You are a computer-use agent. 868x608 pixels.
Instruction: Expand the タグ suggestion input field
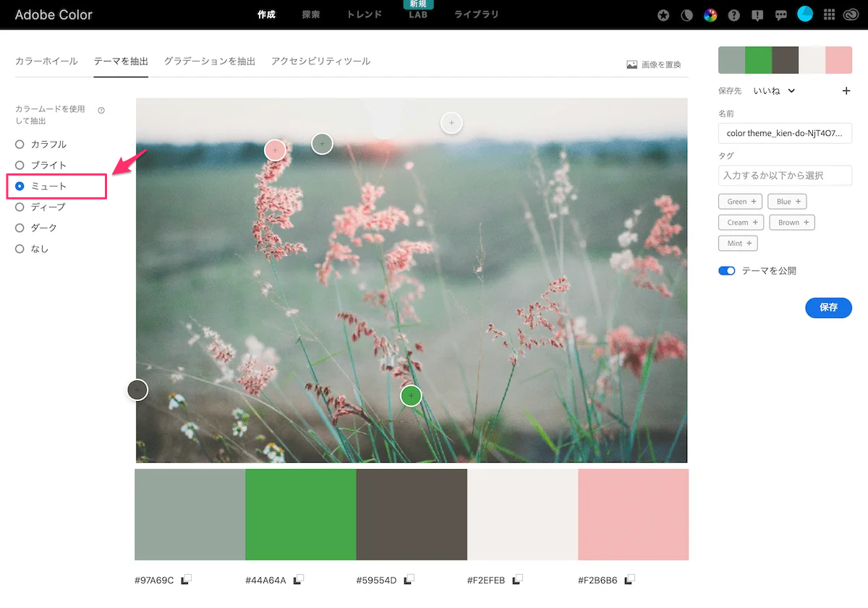coord(785,175)
